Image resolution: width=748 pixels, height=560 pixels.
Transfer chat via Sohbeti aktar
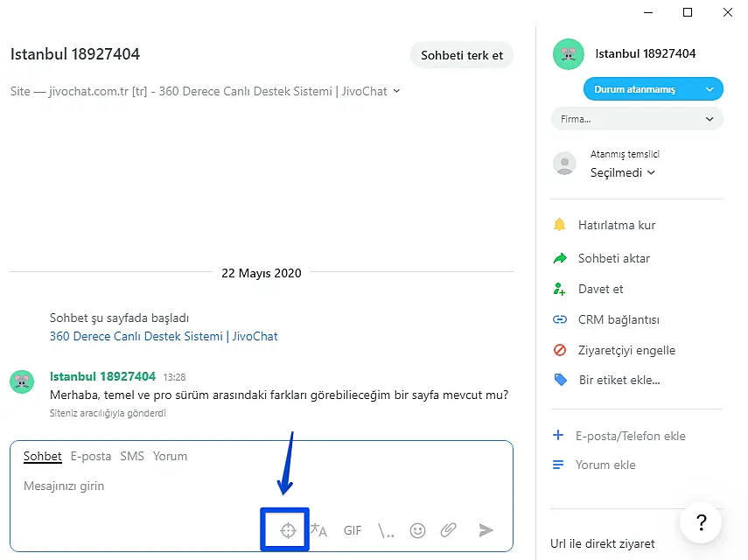(613, 258)
